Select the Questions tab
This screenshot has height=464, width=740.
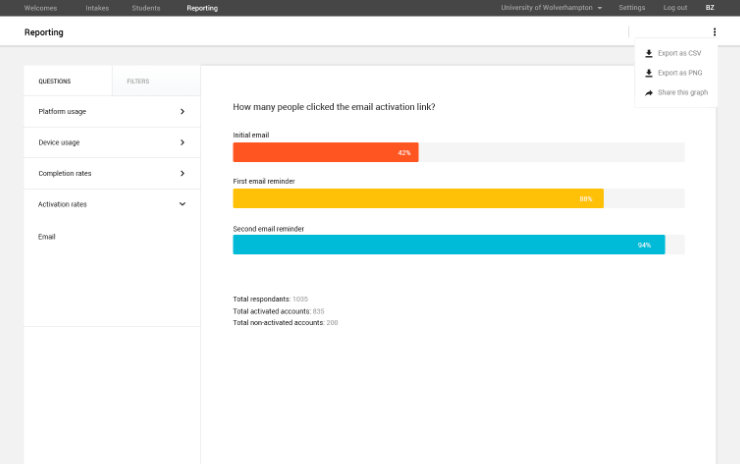tap(55, 81)
